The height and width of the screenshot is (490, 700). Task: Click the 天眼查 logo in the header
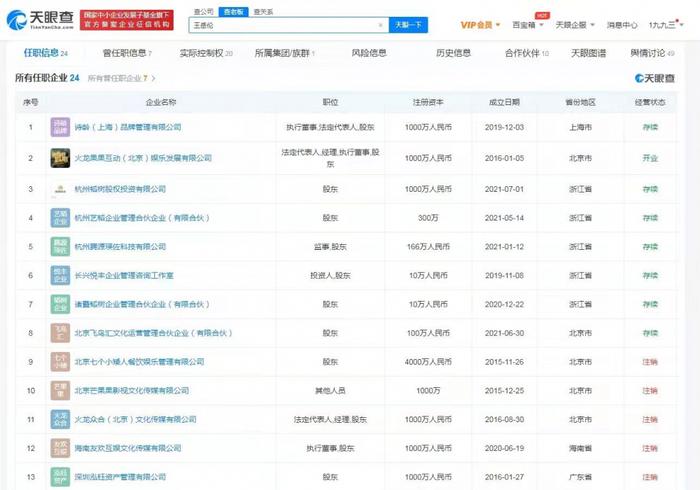point(40,20)
